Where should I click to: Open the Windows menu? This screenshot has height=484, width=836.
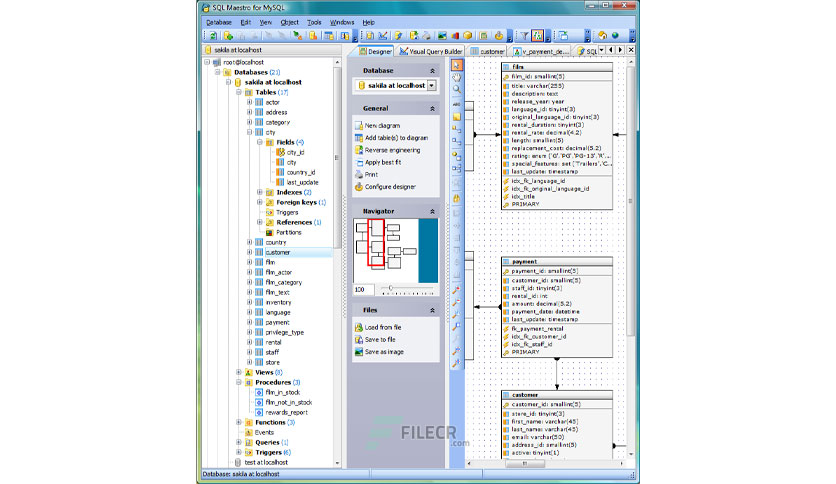click(342, 22)
